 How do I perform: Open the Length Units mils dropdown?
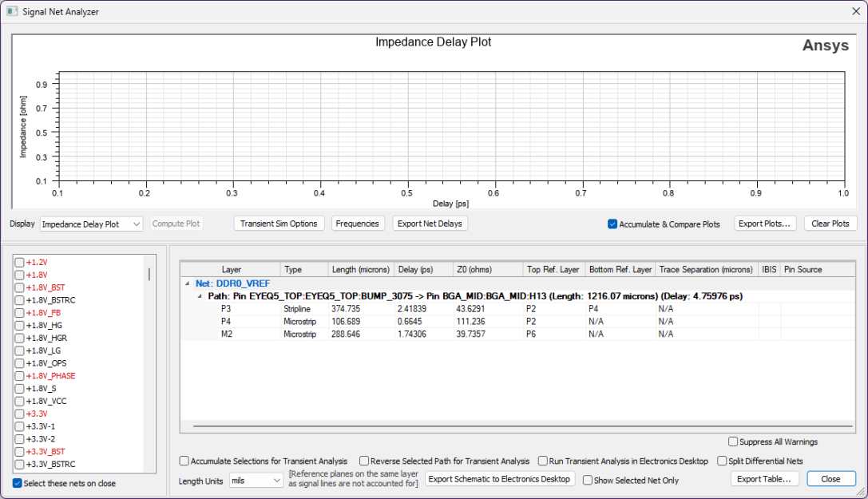[x=256, y=481]
